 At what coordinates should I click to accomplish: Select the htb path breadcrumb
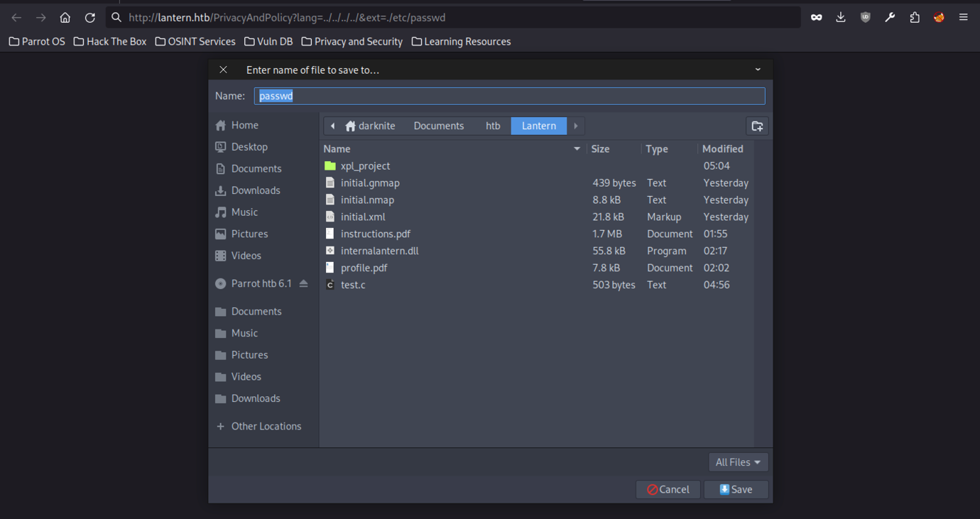point(493,126)
